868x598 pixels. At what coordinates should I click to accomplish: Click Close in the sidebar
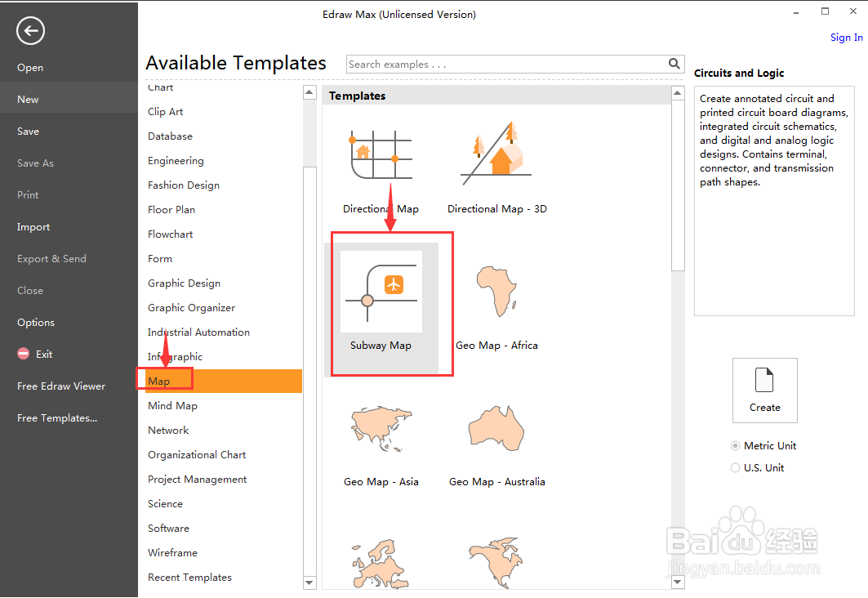click(30, 291)
